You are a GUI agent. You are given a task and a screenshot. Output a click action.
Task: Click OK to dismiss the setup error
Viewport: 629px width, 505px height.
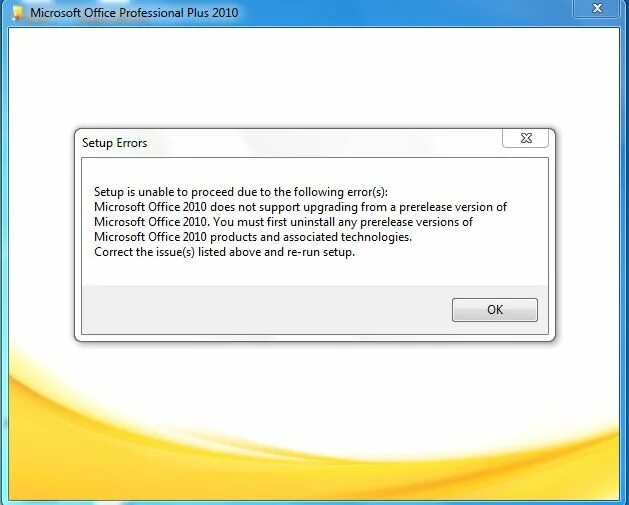pyautogui.click(x=495, y=310)
